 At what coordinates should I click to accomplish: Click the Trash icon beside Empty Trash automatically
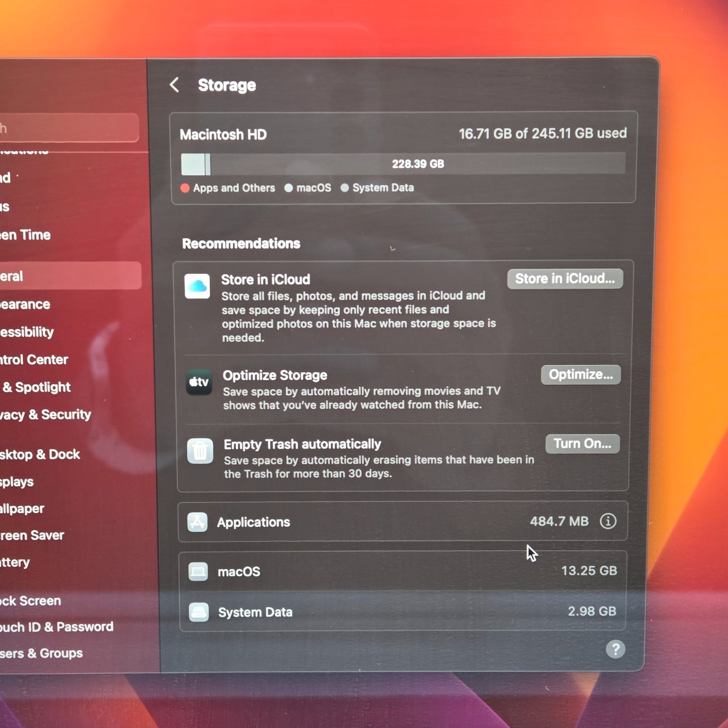[200, 451]
